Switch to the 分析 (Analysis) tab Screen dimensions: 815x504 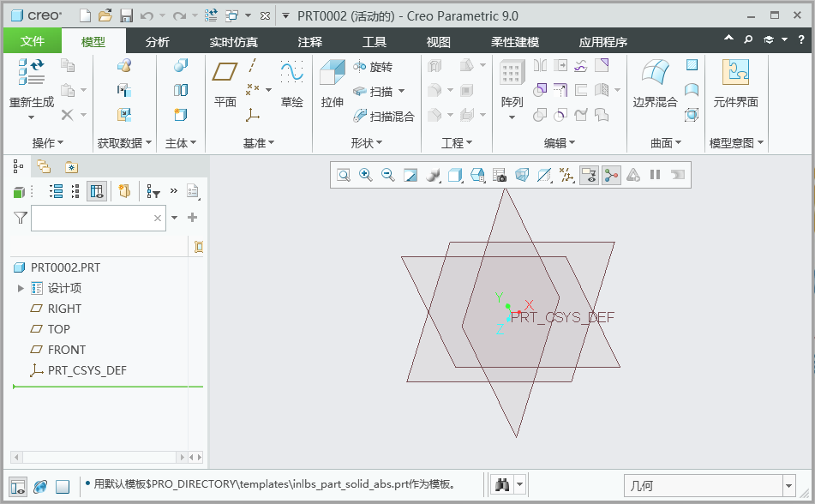[x=158, y=42]
